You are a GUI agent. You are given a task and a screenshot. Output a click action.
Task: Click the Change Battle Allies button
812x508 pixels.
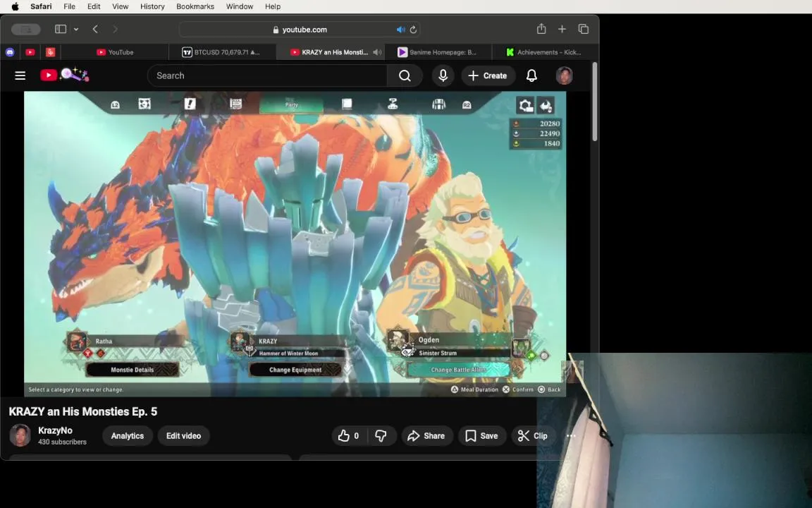pyautogui.click(x=458, y=370)
